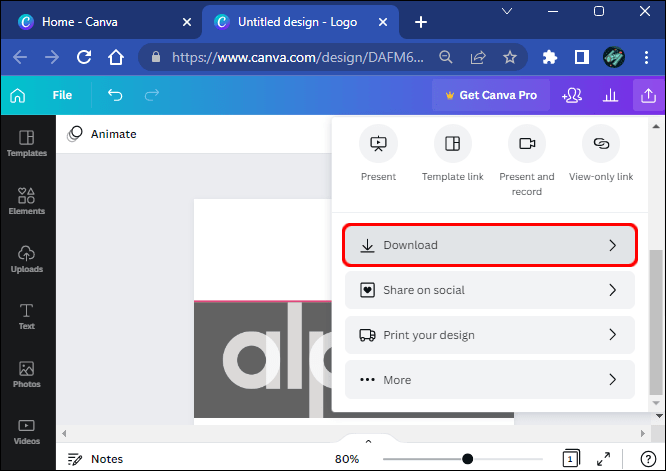Reload the current page
Image resolution: width=666 pixels, height=471 pixels.
(x=84, y=57)
